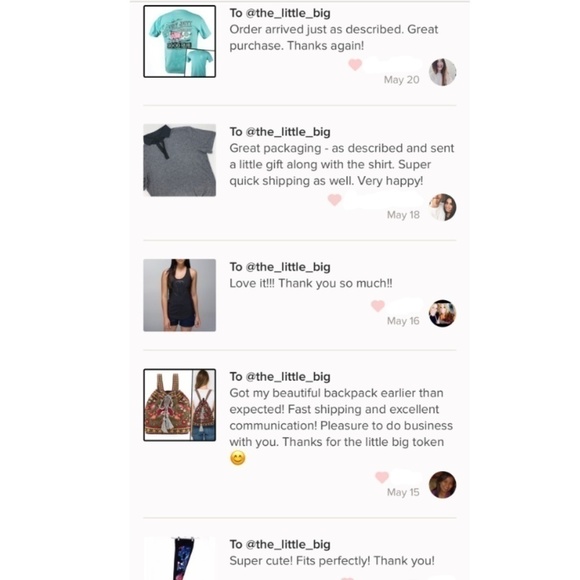Open the reviewer avatar beside May 15

pos(442,485)
